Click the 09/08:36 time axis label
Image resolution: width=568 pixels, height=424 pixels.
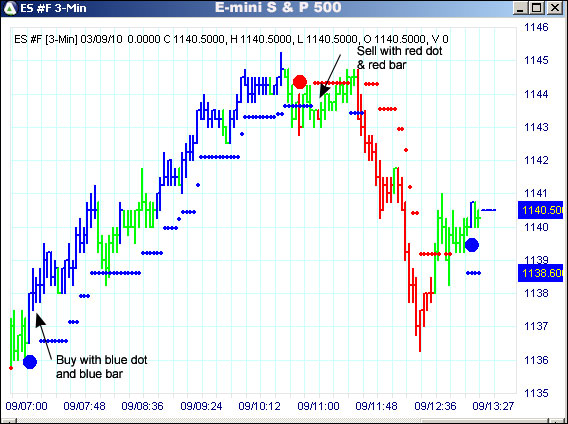point(142,406)
